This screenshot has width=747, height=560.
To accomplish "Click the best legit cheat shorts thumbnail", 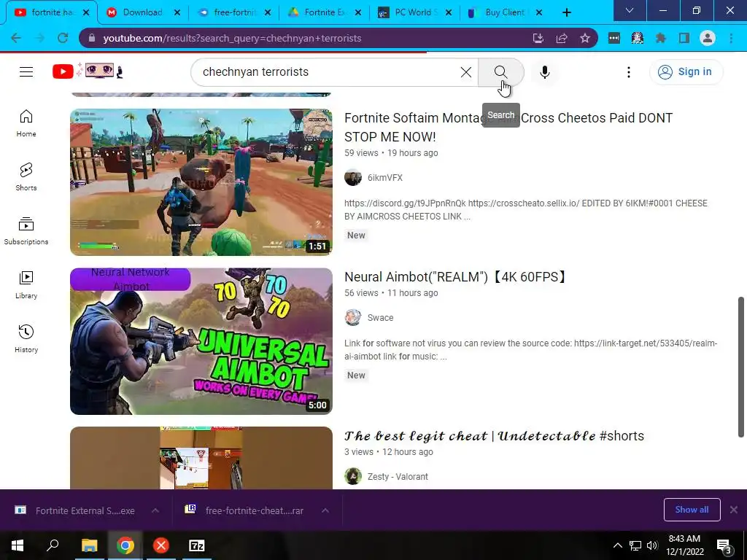I will pos(201,458).
